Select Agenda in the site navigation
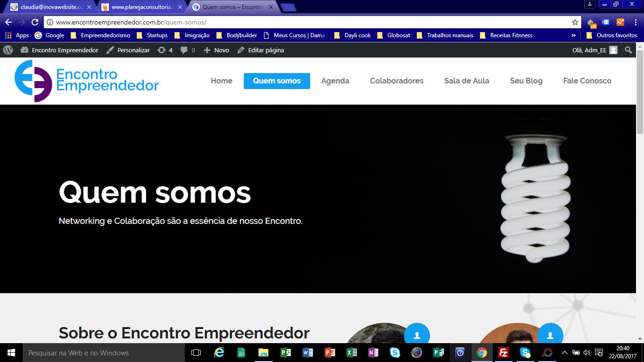This screenshot has width=644, height=362. (335, 81)
